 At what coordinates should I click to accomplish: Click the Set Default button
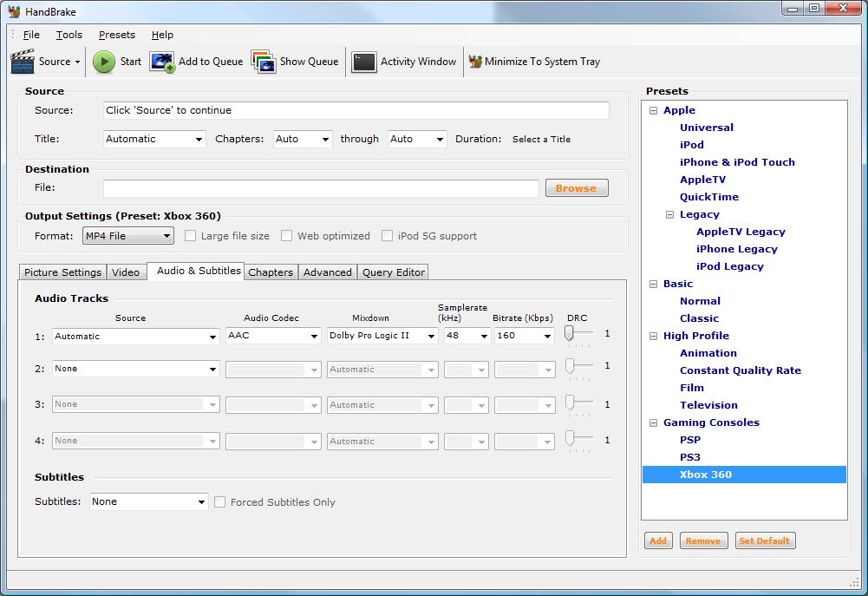(x=765, y=540)
